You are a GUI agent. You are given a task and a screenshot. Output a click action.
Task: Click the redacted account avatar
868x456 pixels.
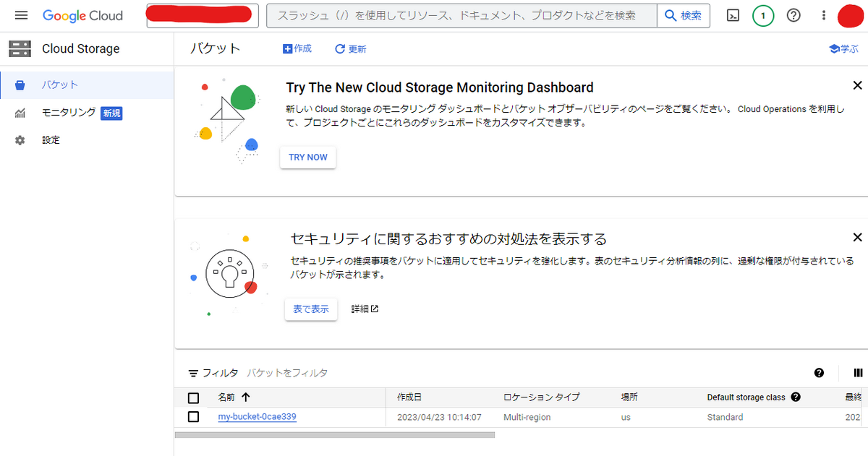pyautogui.click(x=851, y=15)
